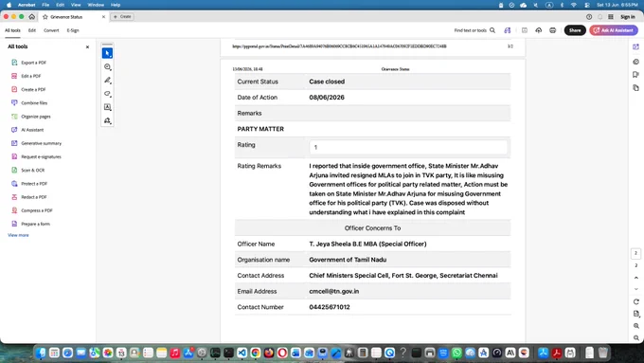Open Finder from the dock
Screen dimensions: 644x363
[x=41, y=353]
